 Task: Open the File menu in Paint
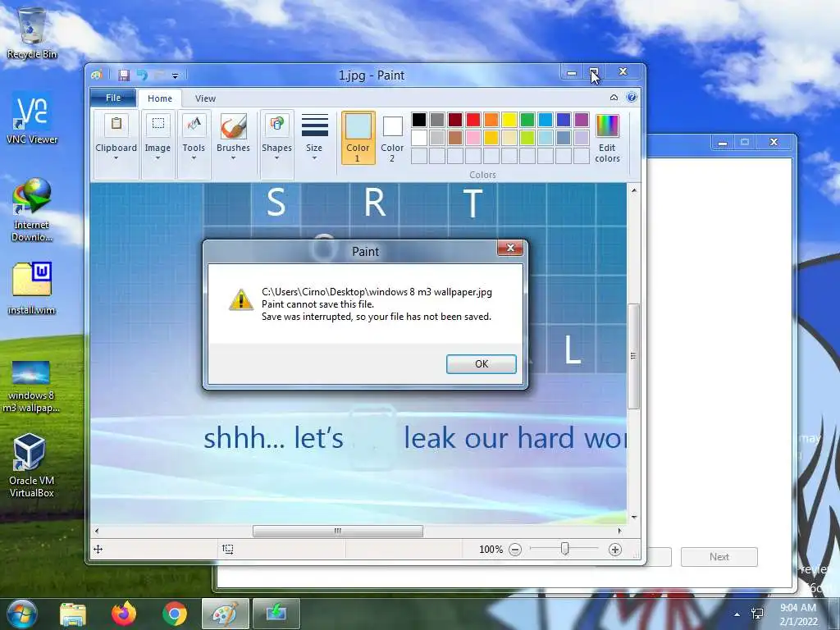tap(113, 98)
